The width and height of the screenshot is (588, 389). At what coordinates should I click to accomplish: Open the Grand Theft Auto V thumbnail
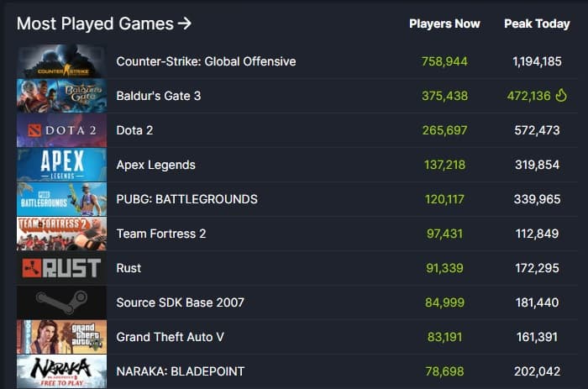(61, 337)
